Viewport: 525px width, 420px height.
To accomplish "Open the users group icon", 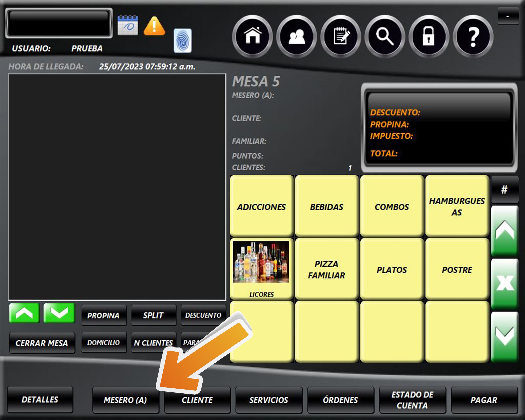I will [x=297, y=36].
